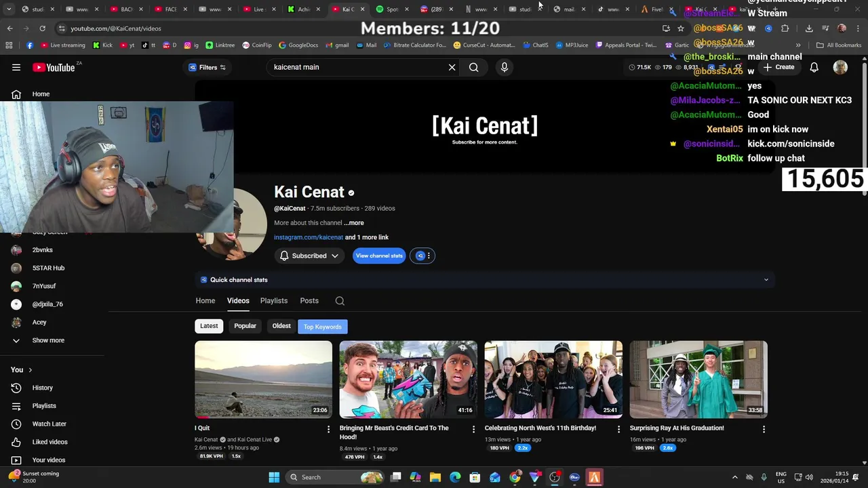Open Windows Start menu

274,477
